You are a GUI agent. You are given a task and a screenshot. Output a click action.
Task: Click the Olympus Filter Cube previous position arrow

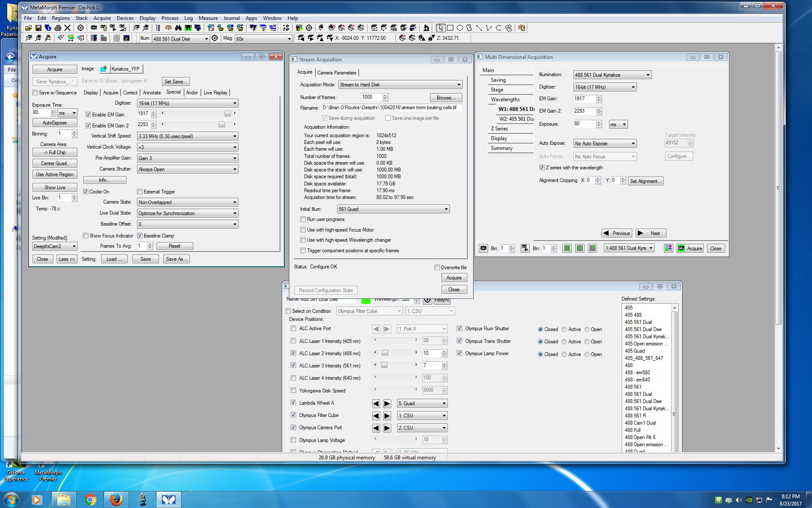376,416
